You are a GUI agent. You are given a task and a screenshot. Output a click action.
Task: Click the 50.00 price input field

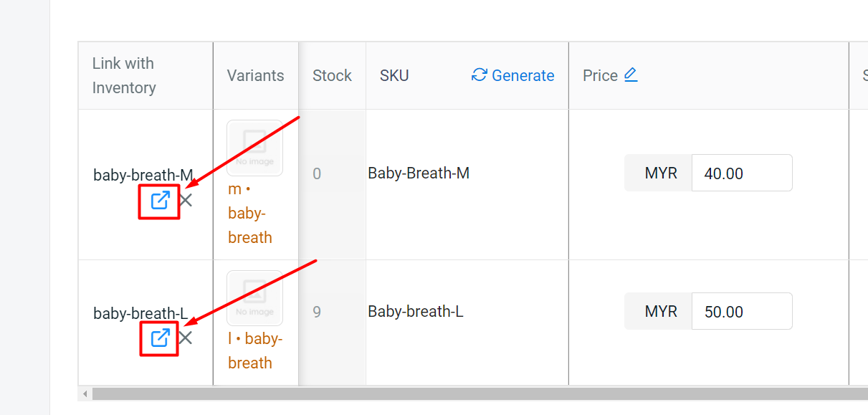pos(741,312)
